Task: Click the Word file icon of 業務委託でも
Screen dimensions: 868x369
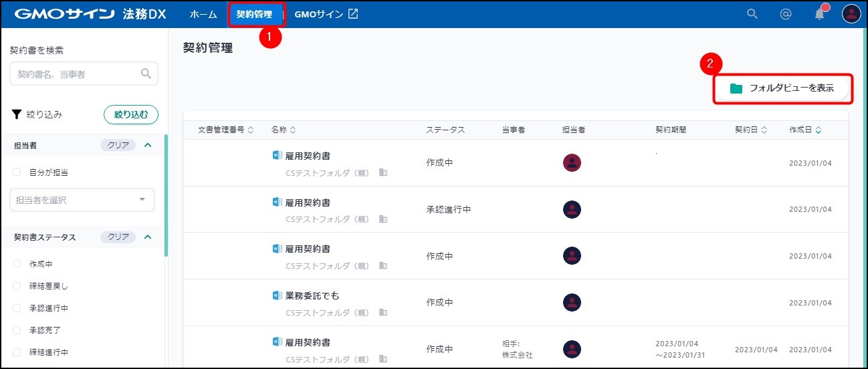Action: point(277,295)
